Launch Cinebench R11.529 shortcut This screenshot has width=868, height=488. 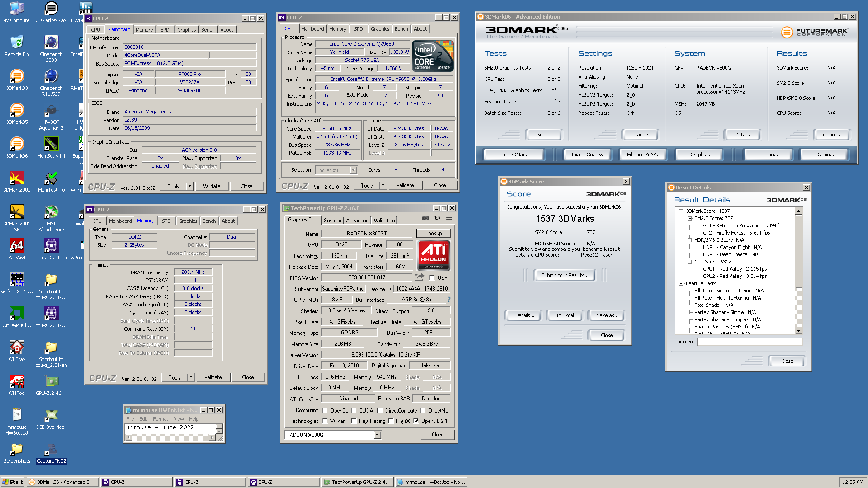pyautogui.click(x=51, y=83)
